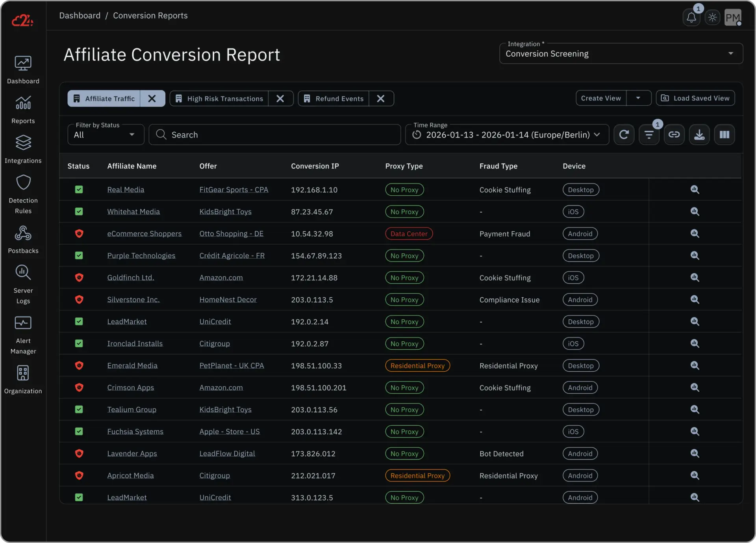Click red shield status for eCommerce Shoppers

(79, 234)
